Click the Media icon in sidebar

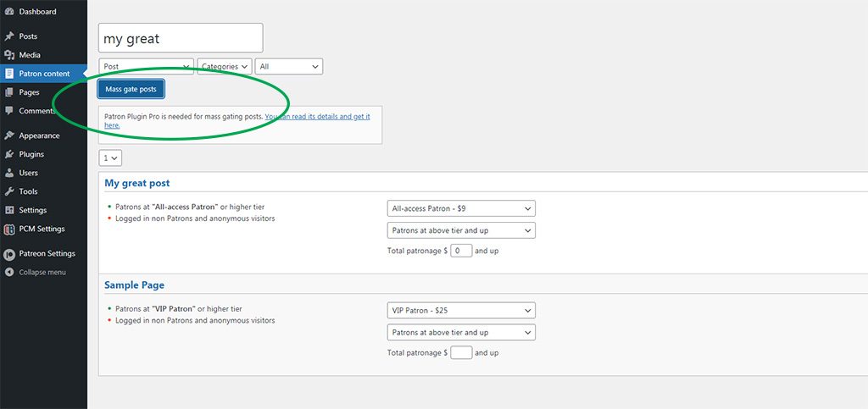[x=8, y=55]
